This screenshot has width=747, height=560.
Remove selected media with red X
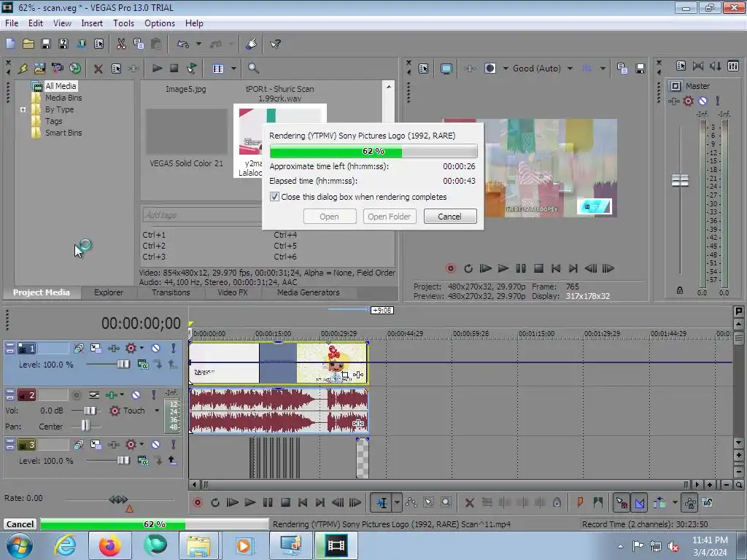[x=98, y=69]
